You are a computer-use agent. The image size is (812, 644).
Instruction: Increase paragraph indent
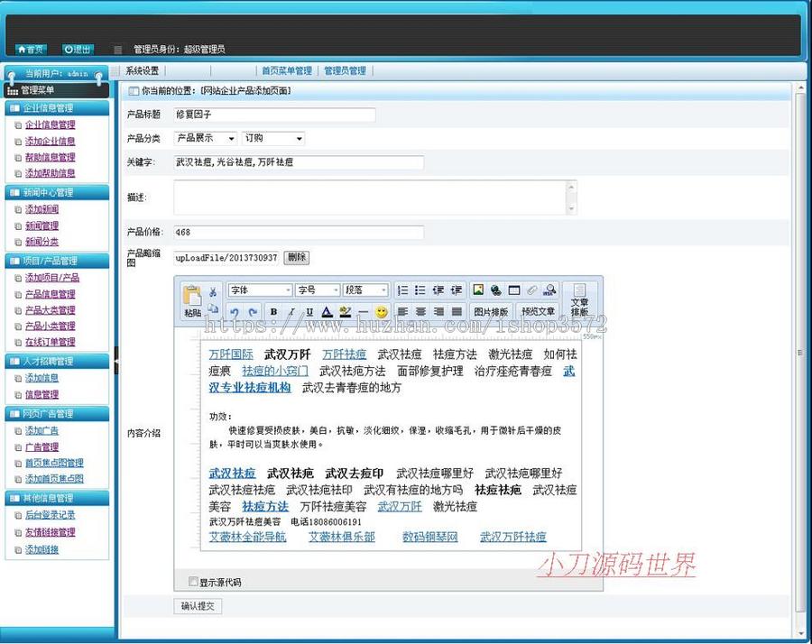click(x=457, y=290)
